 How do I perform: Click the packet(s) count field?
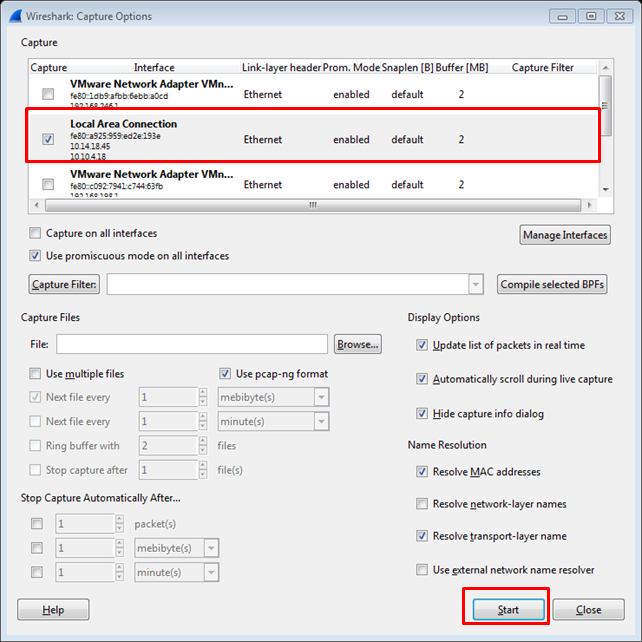pos(85,524)
